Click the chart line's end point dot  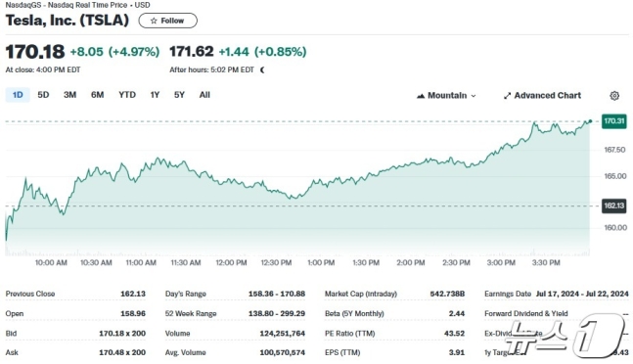pyautogui.click(x=590, y=121)
